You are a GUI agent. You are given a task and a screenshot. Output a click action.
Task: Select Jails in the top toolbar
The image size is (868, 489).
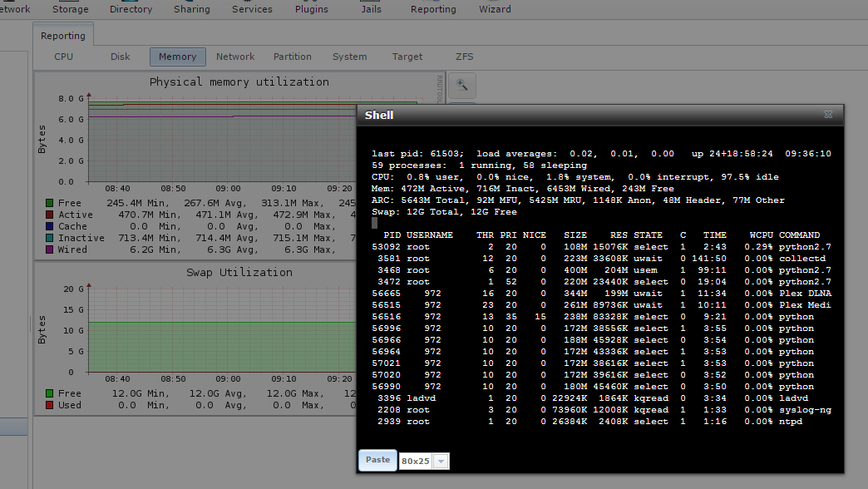point(372,9)
